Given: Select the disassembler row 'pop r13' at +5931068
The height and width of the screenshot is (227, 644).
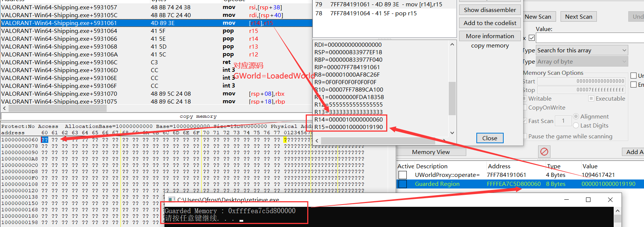Looking at the screenshot, I should [x=156, y=46].
